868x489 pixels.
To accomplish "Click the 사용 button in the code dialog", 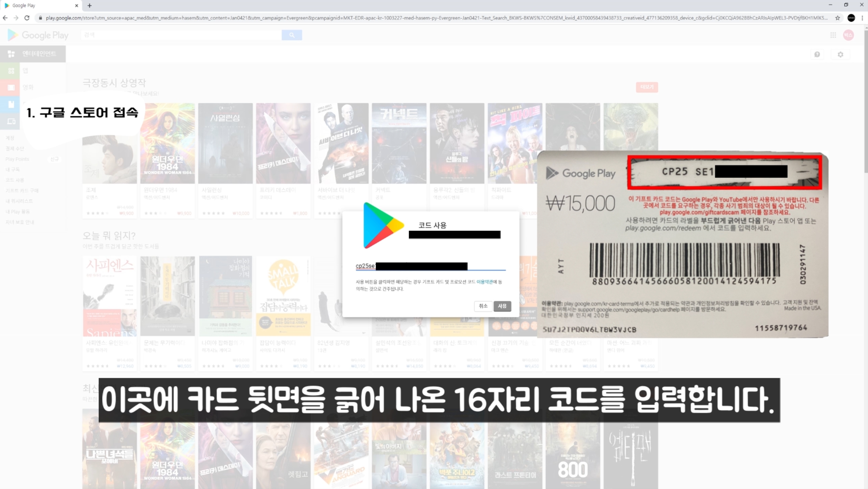I will click(x=502, y=306).
